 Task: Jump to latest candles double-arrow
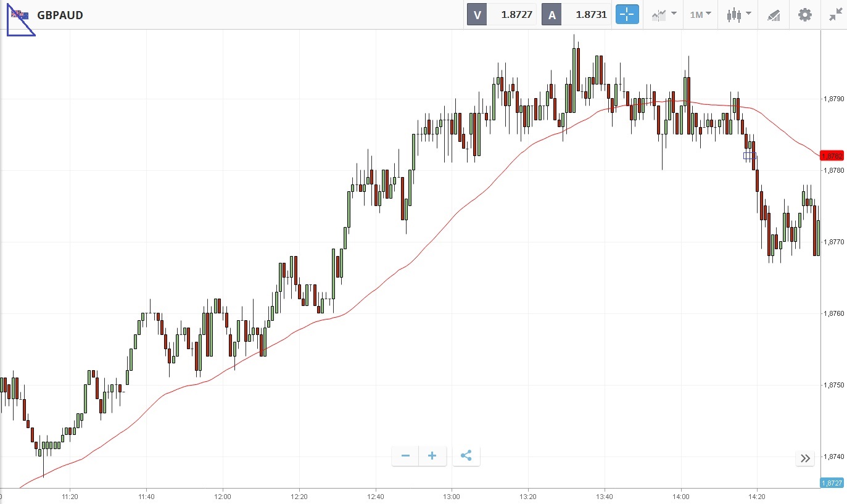click(x=805, y=458)
